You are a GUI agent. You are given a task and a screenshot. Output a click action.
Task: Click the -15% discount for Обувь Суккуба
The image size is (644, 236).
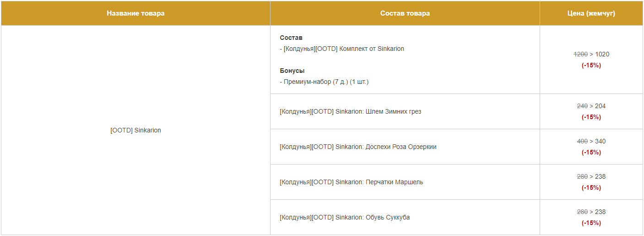point(591,223)
